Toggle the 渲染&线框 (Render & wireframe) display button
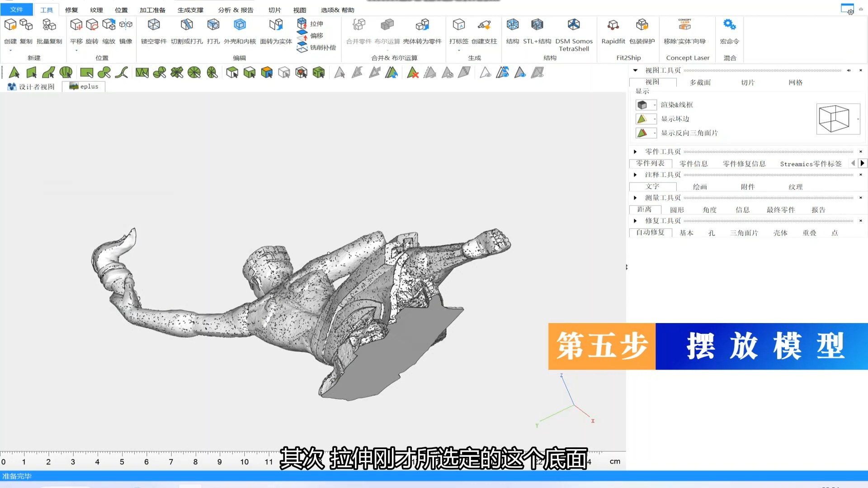The height and width of the screenshot is (488, 868). coord(642,105)
